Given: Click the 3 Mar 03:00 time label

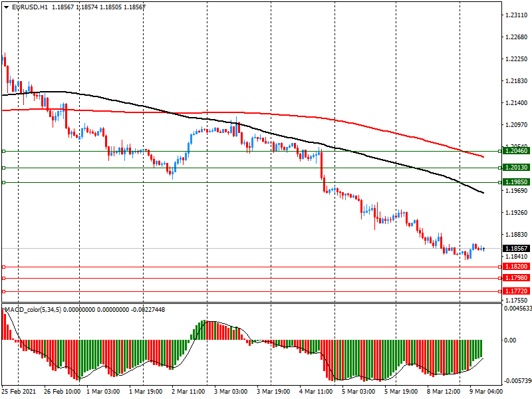Looking at the screenshot, I should point(231,391).
